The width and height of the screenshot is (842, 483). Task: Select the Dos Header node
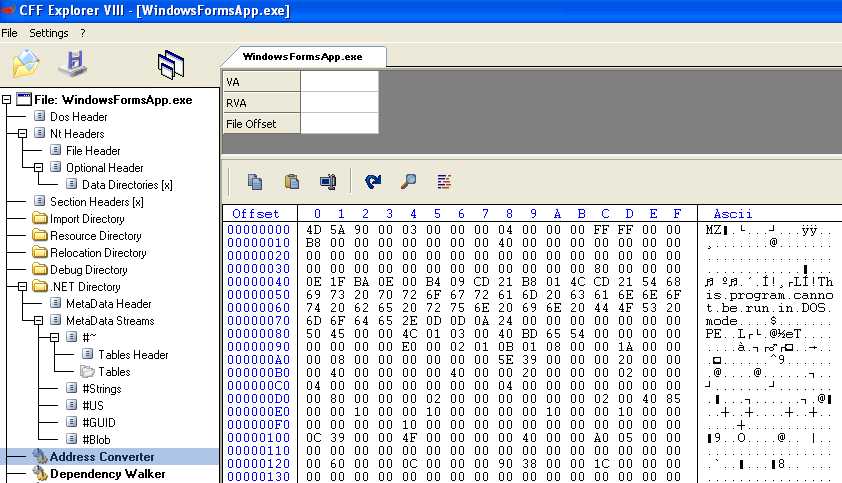78,117
